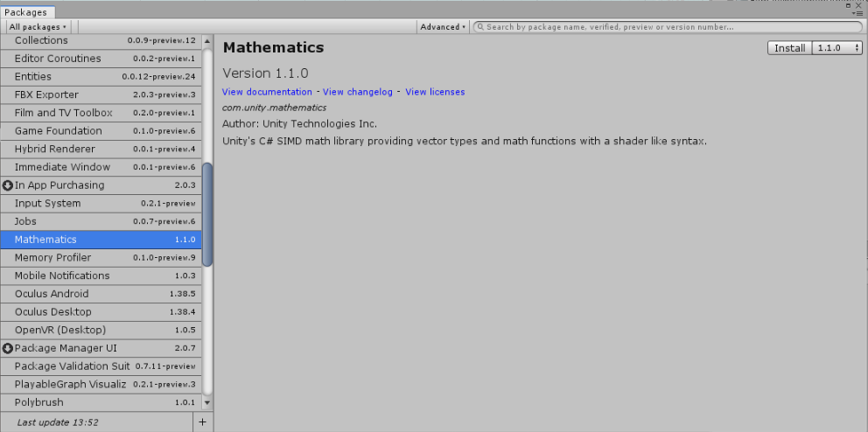This screenshot has height=432, width=868.
Task: Click the 'Version 1.1.0' heading text
Action: tap(265, 73)
